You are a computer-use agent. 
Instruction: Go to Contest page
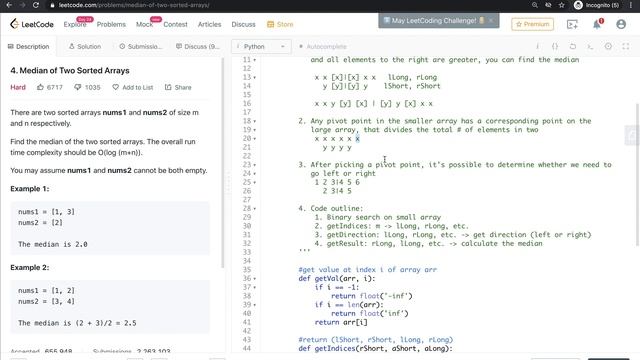coord(175,24)
